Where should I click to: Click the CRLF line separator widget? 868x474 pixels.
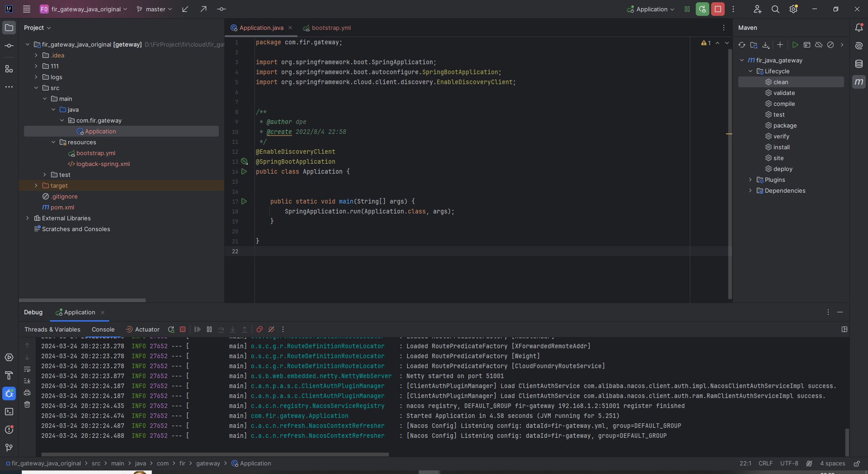pyautogui.click(x=765, y=463)
